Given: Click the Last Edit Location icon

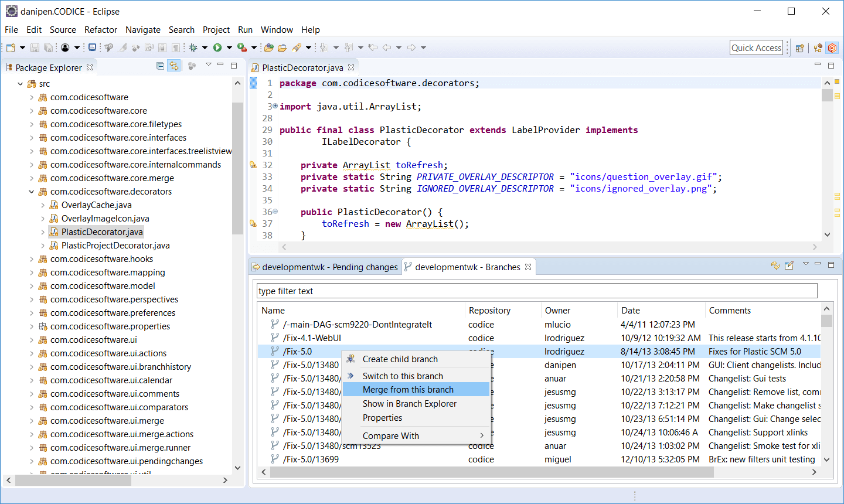Looking at the screenshot, I should [372, 47].
